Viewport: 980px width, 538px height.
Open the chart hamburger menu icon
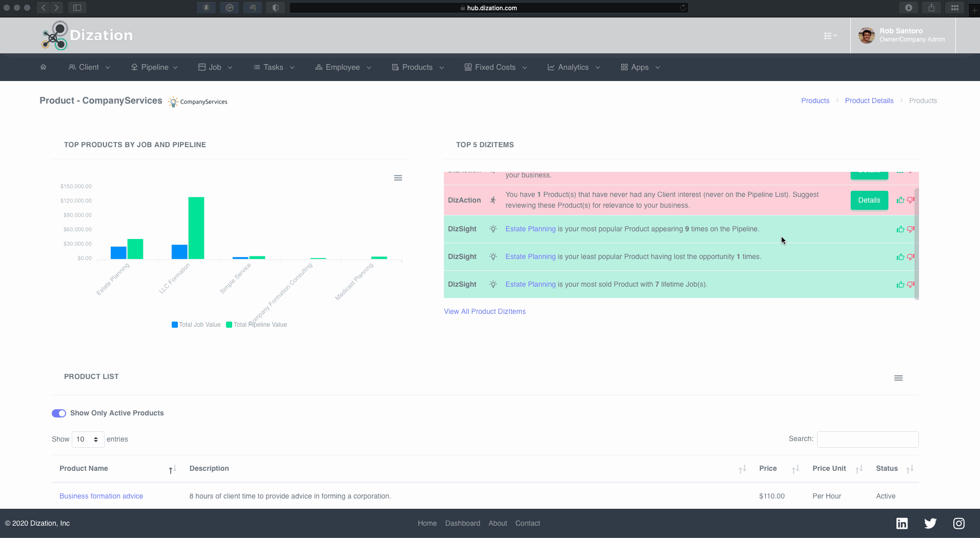[x=398, y=178]
